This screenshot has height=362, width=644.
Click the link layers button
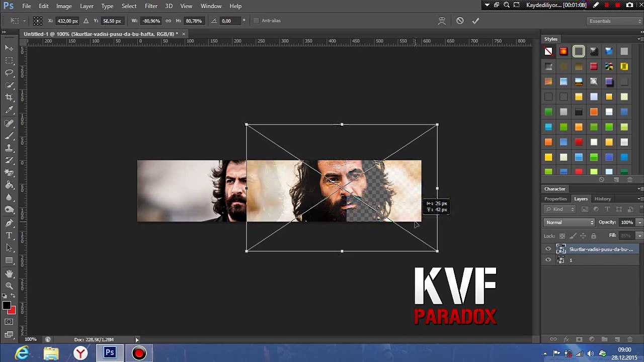(x=553, y=339)
